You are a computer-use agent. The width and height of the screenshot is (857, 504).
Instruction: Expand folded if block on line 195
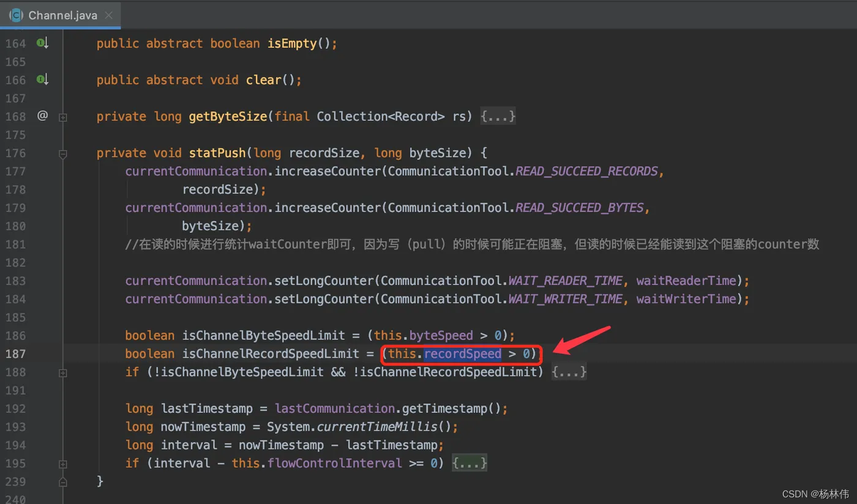tap(62, 464)
